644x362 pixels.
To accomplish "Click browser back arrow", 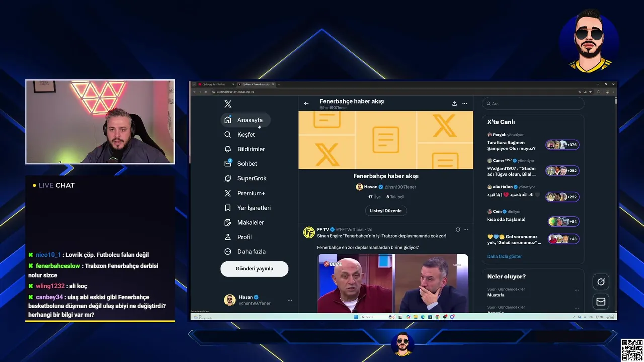I will click(x=194, y=92).
